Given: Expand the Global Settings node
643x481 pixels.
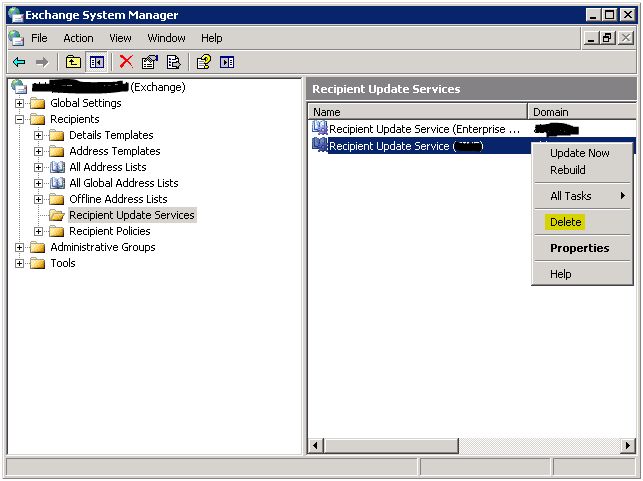Looking at the screenshot, I should pyautogui.click(x=19, y=103).
